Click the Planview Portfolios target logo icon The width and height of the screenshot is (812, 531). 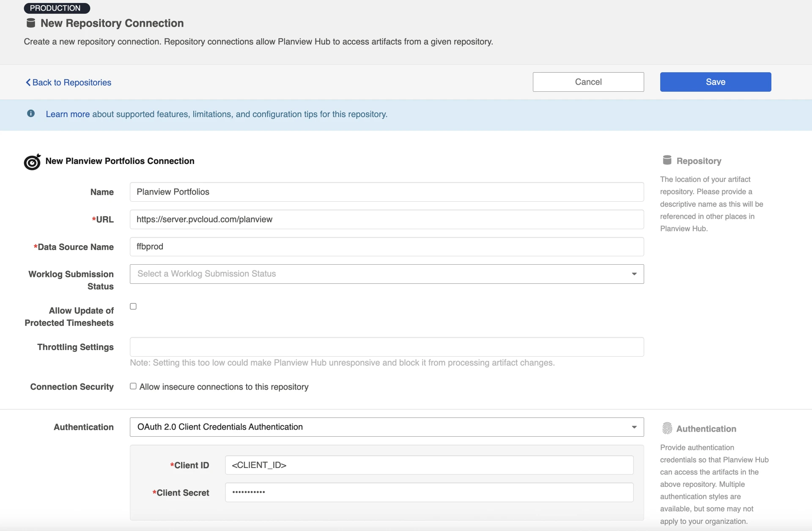(32, 162)
